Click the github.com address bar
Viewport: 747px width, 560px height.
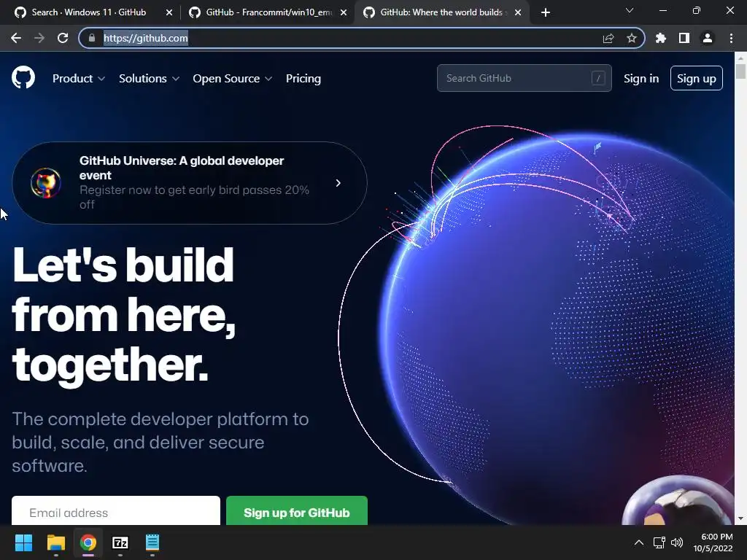(362, 38)
